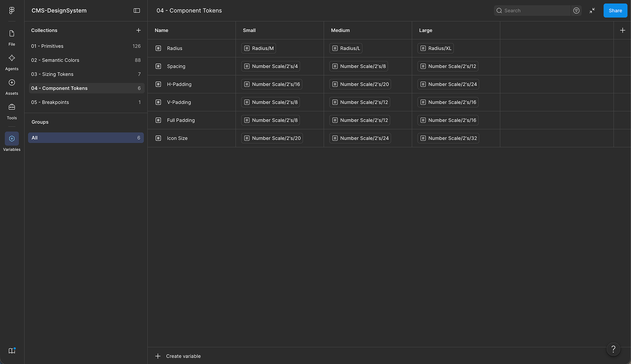Select the 01 - Primitives collection

pyautogui.click(x=86, y=46)
